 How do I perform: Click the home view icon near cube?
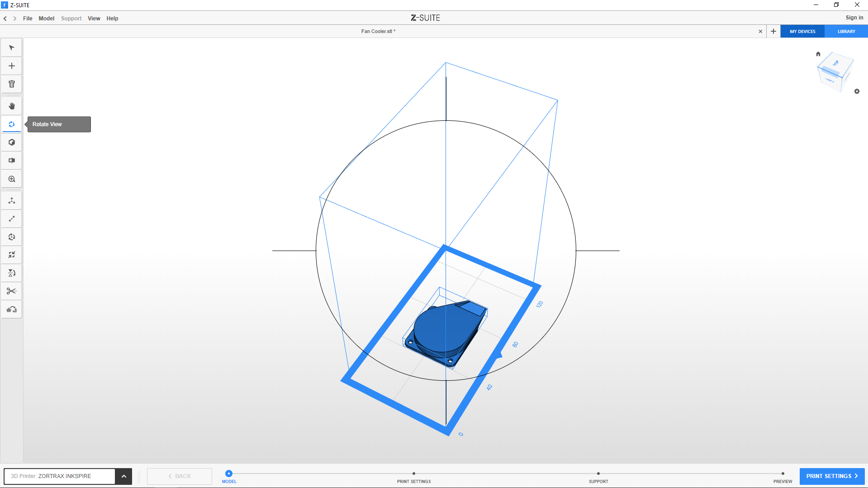(x=818, y=54)
